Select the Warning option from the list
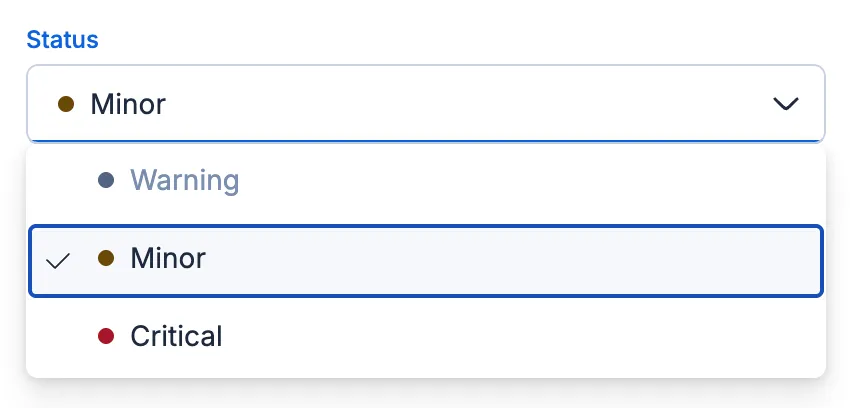Image resolution: width=854 pixels, height=408 pixels. [x=425, y=181]
